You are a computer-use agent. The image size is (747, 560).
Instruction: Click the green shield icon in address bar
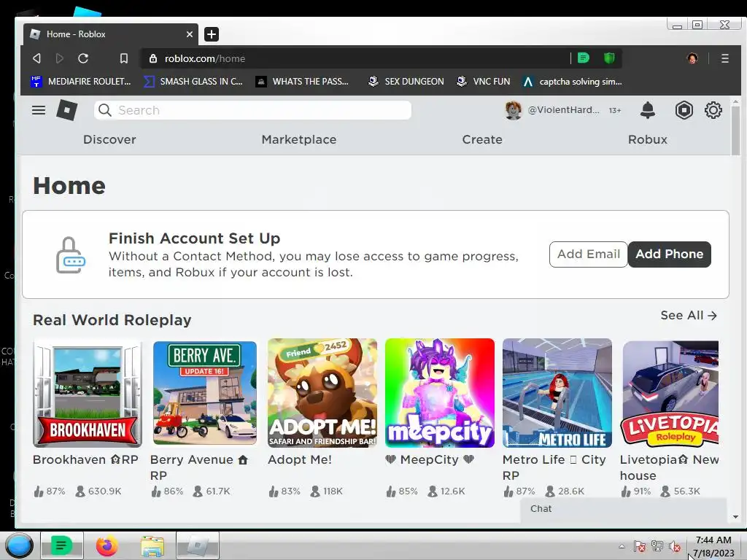(609, 58)
